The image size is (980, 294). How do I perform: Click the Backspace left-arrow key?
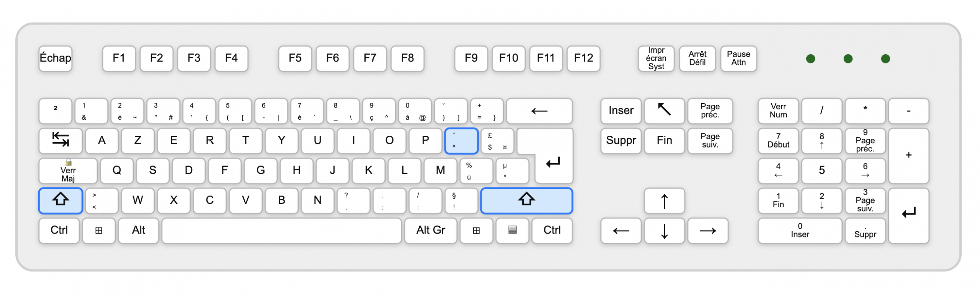[x=539, y=111]
